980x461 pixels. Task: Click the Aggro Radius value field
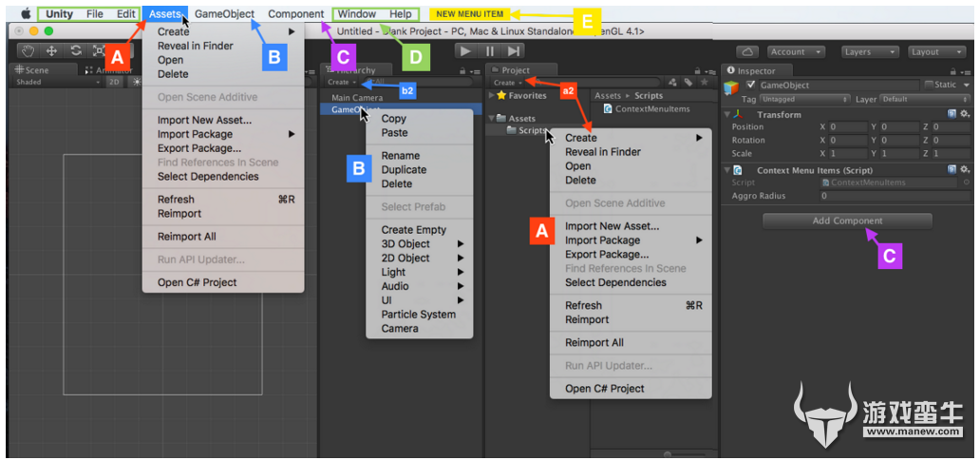click(x=895, y=196)
